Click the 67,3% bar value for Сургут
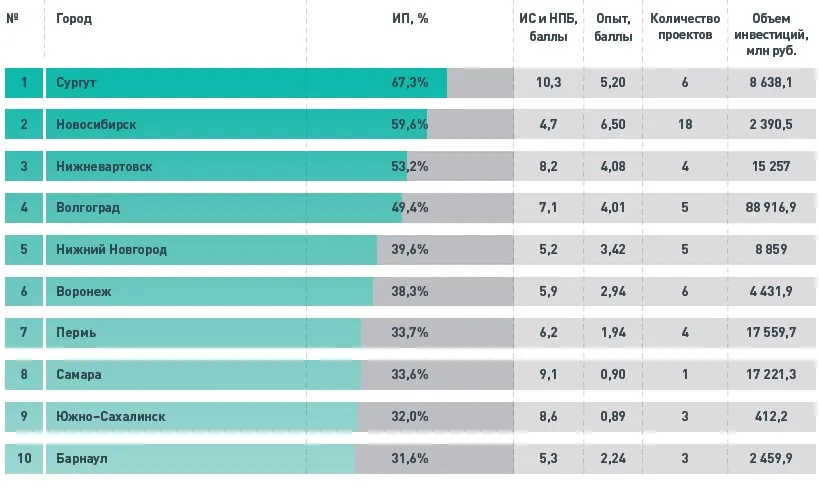The height and width of the screenshot is (487, 819). click(410, 82)
